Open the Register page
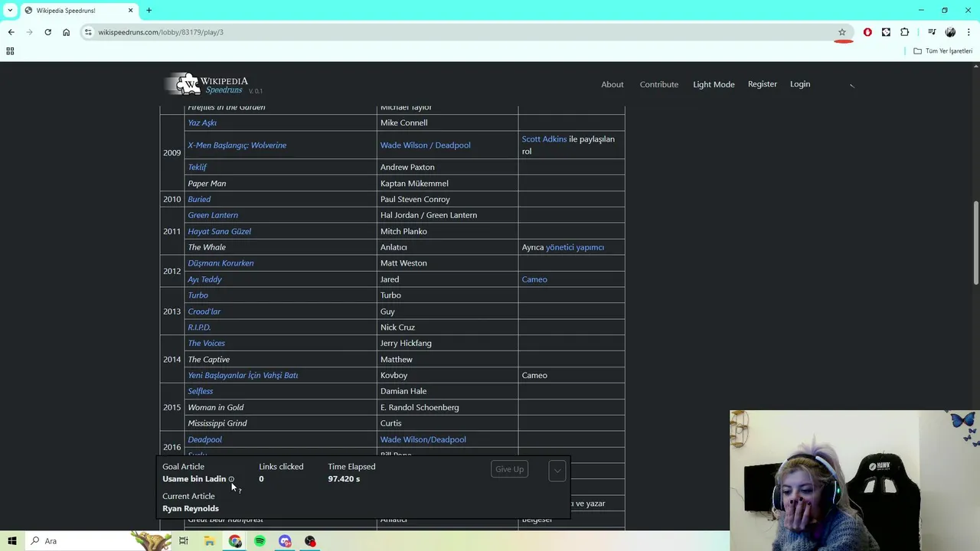The image size is (980, 551). pyautogui.click(x=763, y=84)
